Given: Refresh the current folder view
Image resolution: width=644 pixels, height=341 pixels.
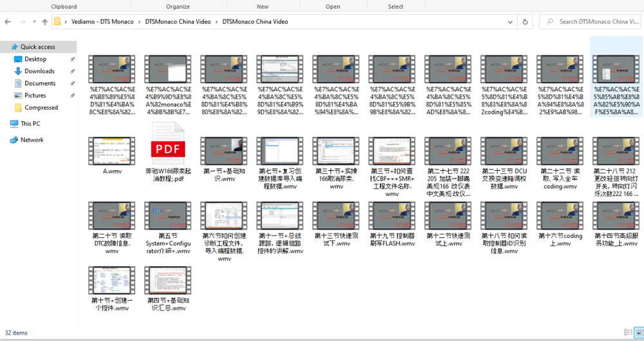Looking at the screenshot, I should click(526, 21).
